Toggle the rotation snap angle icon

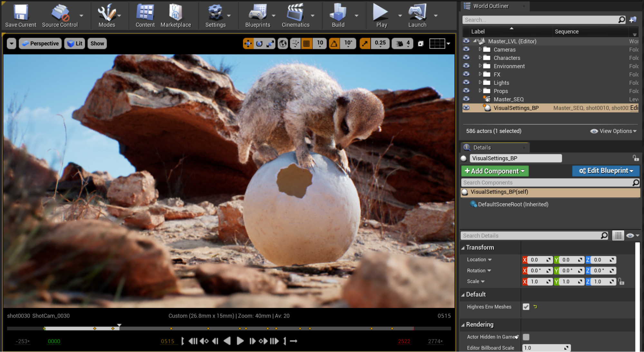pos(334,43)
